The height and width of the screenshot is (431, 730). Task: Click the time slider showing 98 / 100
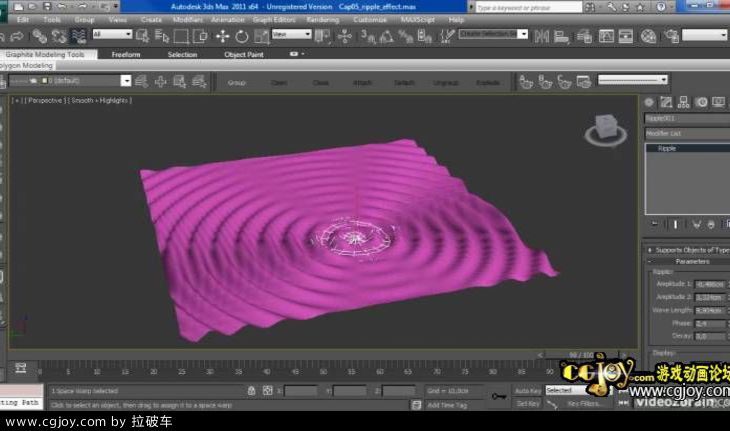click(580, 355)
